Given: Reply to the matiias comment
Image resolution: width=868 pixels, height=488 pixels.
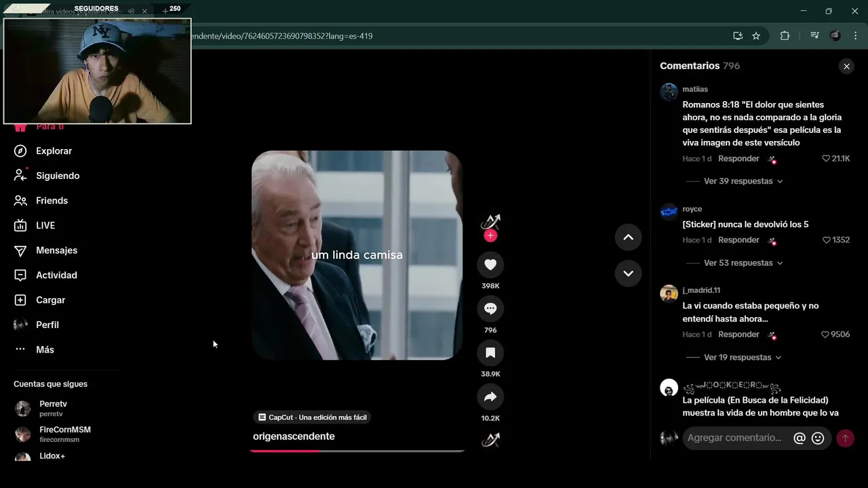Looking at the screenshot, I should coord(738,159).
